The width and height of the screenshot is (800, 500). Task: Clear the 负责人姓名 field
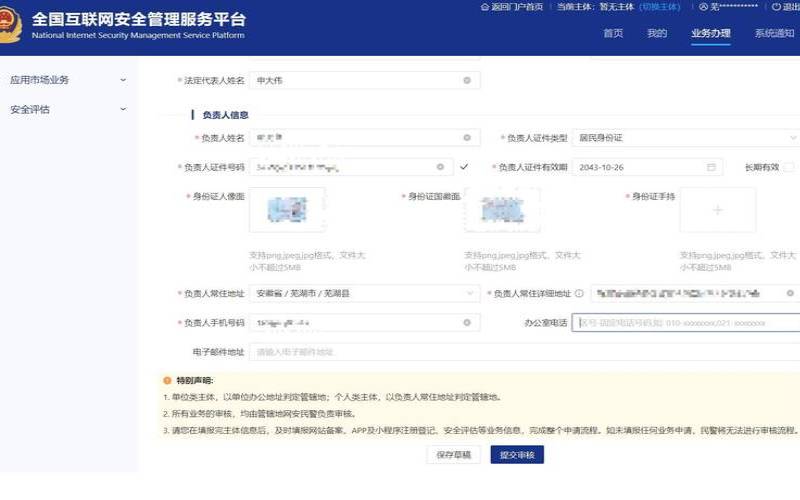[x=467, y=138]
